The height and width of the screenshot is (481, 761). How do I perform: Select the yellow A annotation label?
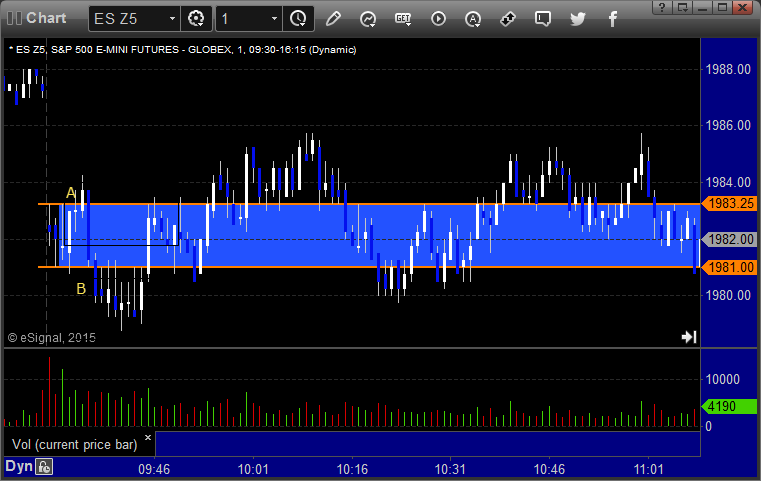[x=71, y=193]
